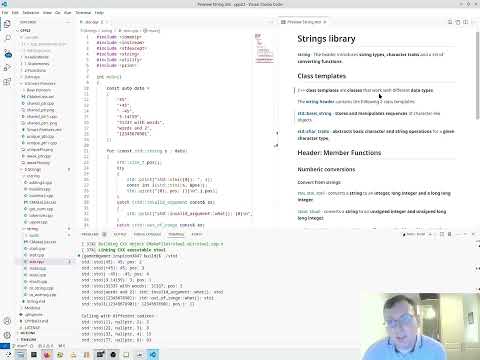
Task: Click the main branch indicator in the status bar
Action: tap(21, 346)
